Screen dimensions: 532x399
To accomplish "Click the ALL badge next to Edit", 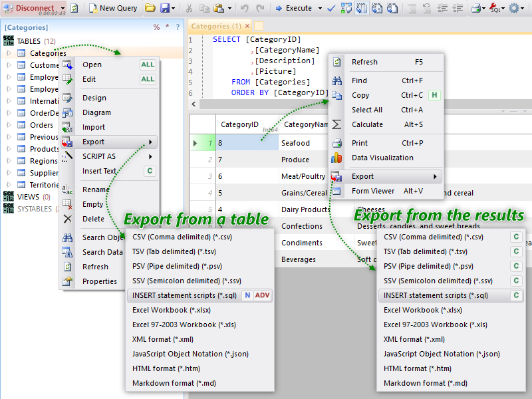I will click(148, 79).
